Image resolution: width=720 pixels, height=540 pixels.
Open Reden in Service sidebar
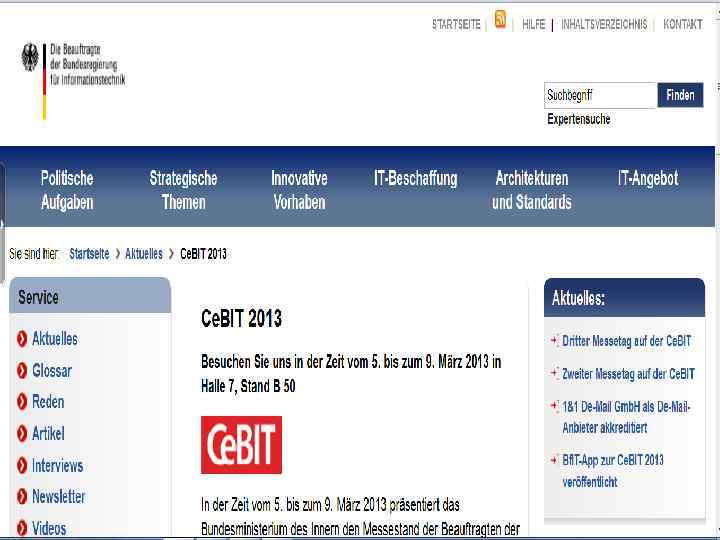48,402
